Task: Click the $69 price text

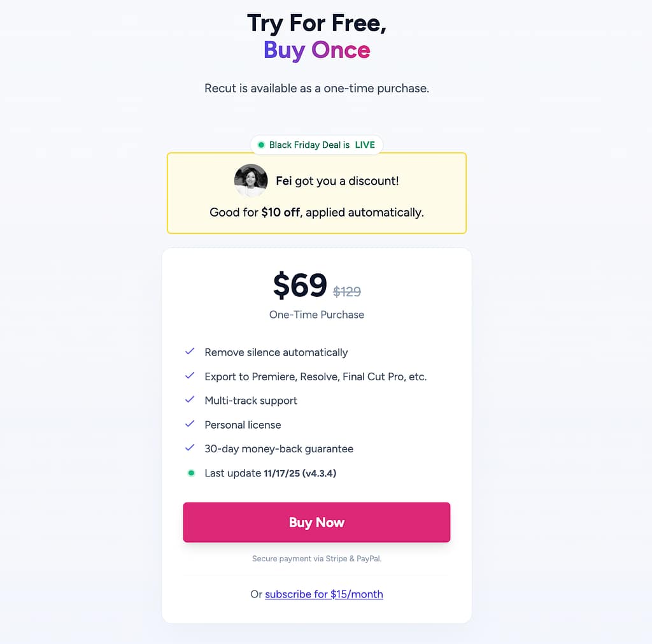Action: pos(300,285)
